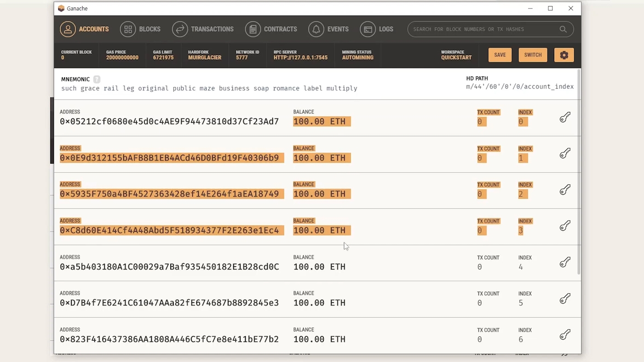Click the HD path m/44'/60'/0'/0/account_index
The width and height of the screenshot is (644, 362).
520,86
